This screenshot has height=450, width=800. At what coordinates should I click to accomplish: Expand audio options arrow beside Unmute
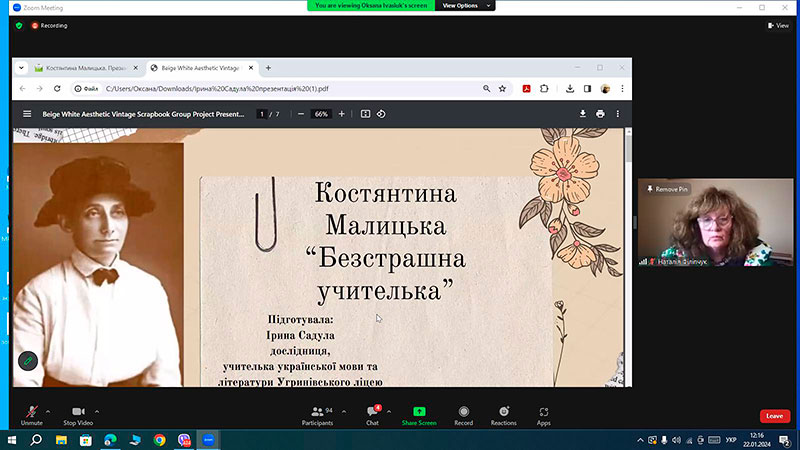tap(48, 411)
